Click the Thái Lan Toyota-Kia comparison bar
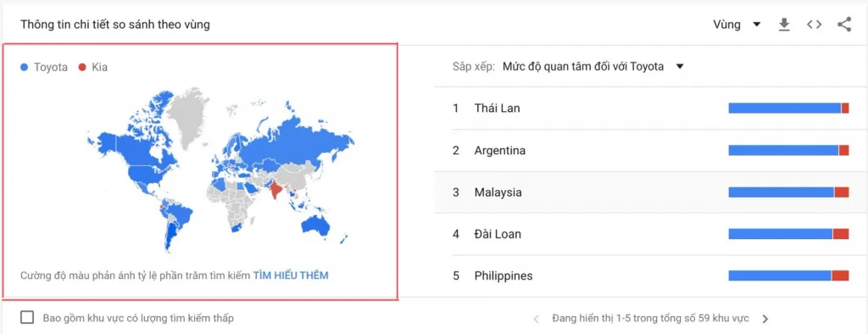 (x=788, y=108)
